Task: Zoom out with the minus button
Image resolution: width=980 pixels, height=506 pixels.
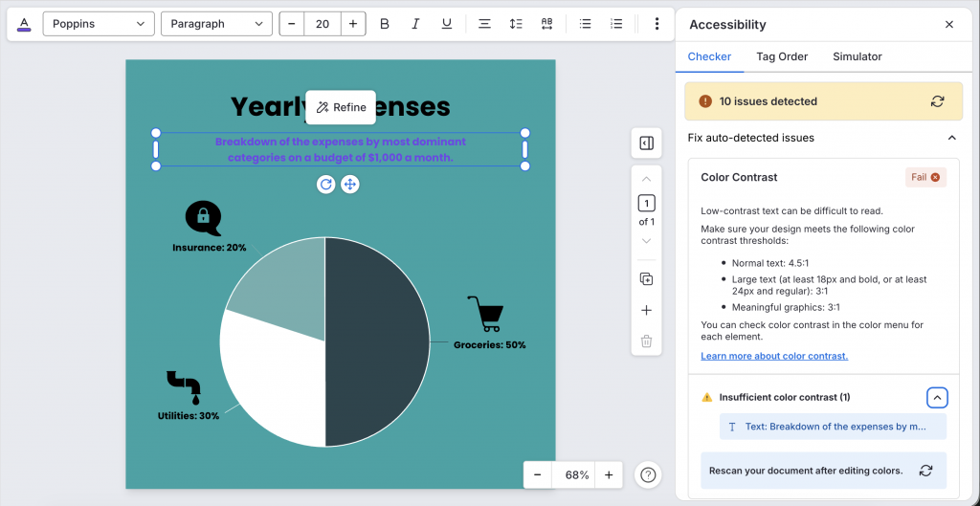Action: 538,474
